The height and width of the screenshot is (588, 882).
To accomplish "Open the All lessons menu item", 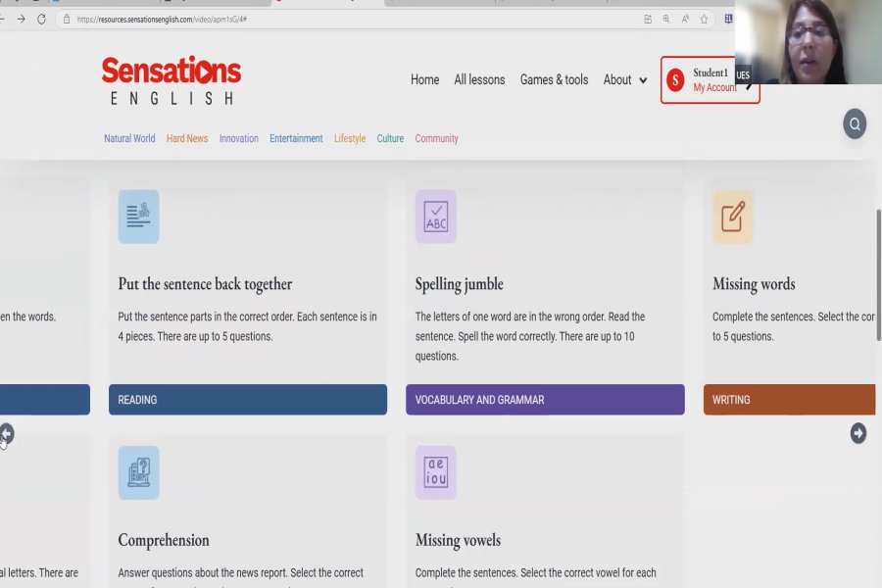I will [x=479, y=80].
